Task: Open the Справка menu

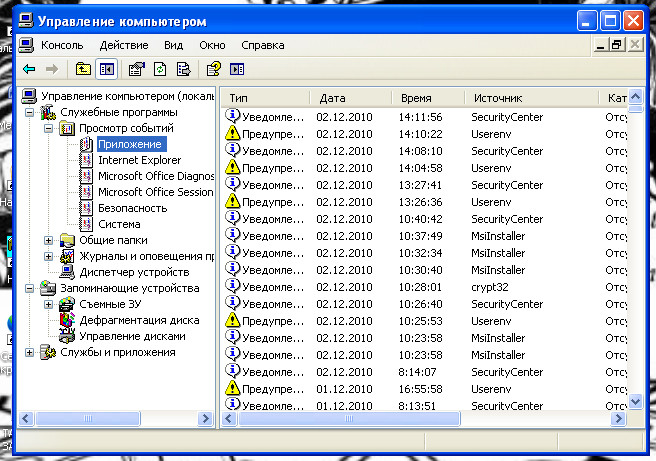Action: point(263,45)
